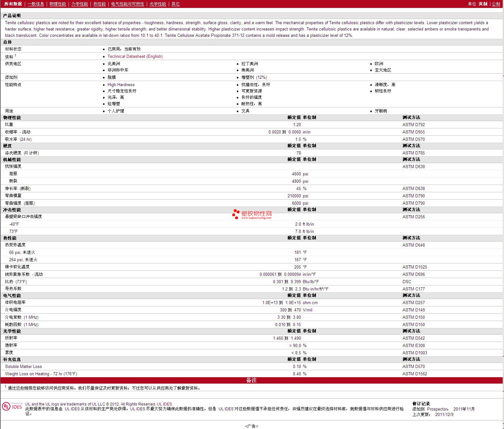
Task: Click High Hardness feature text
Action: [x=121, y=85]
